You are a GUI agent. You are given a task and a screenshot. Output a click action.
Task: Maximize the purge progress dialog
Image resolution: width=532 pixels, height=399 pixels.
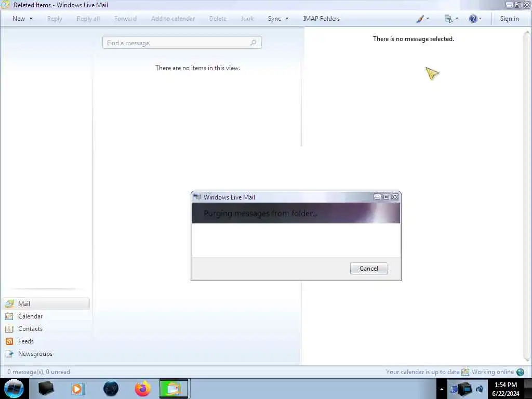point(386,197)
